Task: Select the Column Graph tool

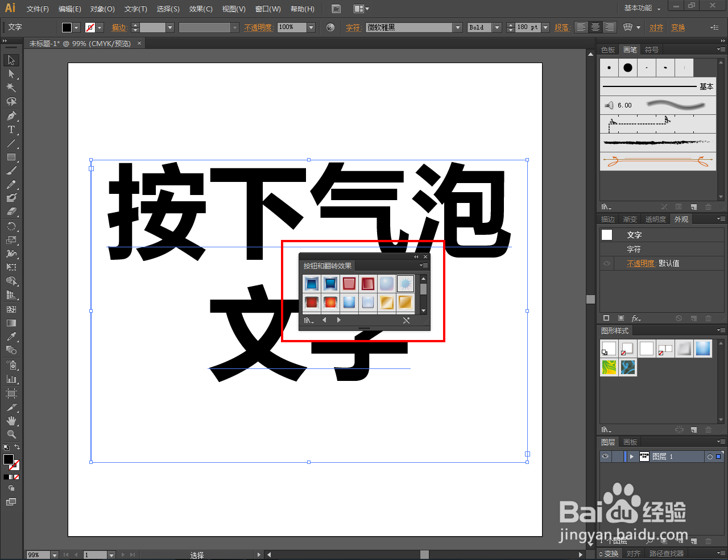Action: click(x=11, y=379)
